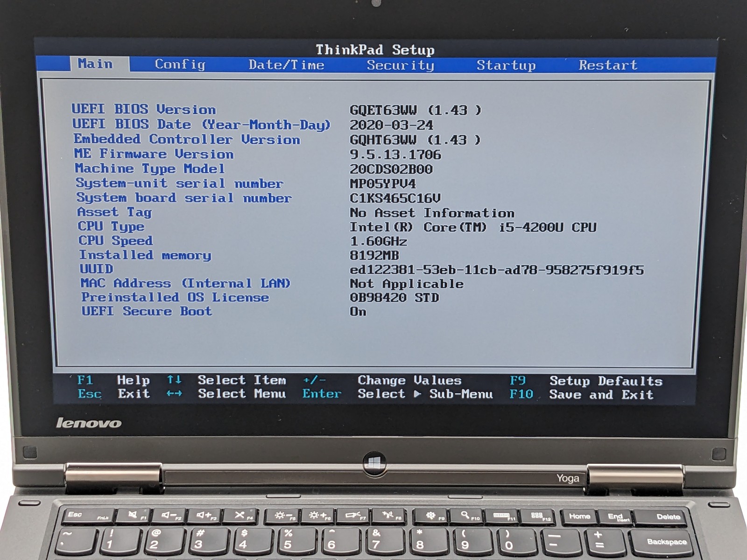Viewport: 747px width, 560px height.
Task: Click the UUID label
Action: click(x=96, y=269)
